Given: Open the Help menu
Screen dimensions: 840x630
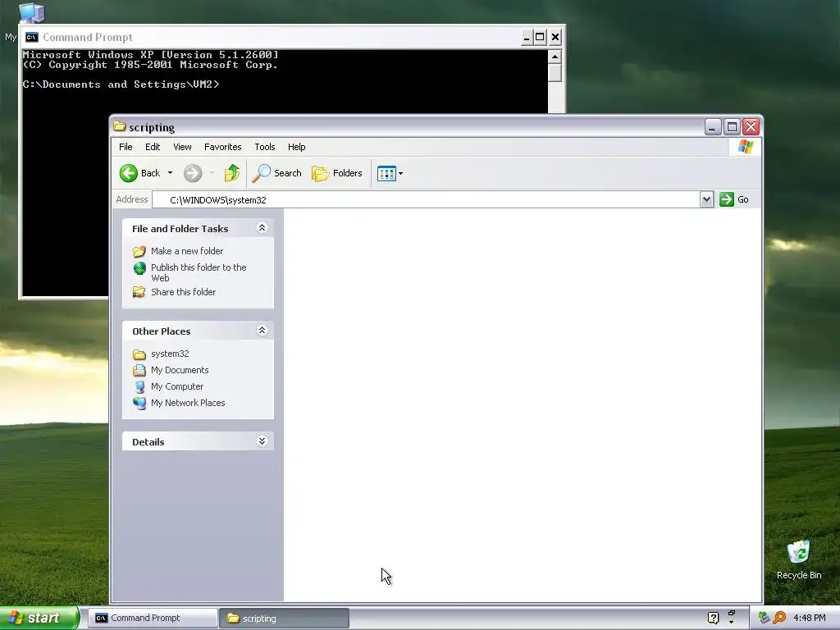Looking at the screenshot, I should pyautogui.click(x=297, y=147).
